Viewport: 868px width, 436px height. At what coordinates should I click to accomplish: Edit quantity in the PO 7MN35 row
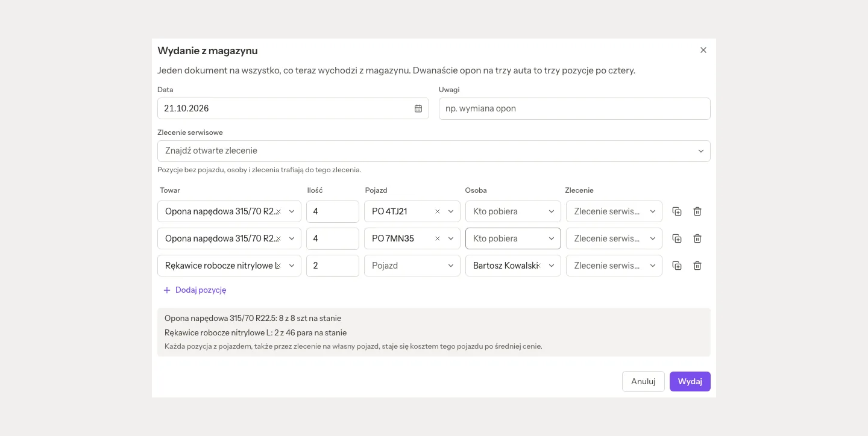(333, 238)
